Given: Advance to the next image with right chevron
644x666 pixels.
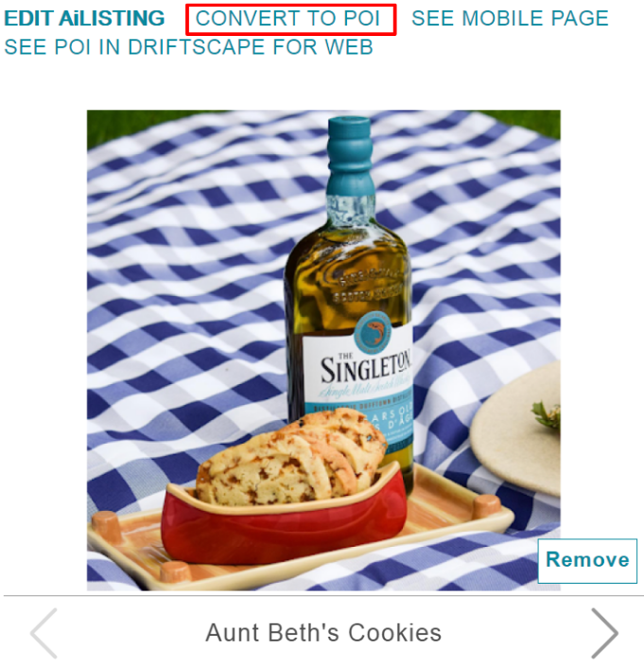Looking at the screenshot, I should coord(604,633).
